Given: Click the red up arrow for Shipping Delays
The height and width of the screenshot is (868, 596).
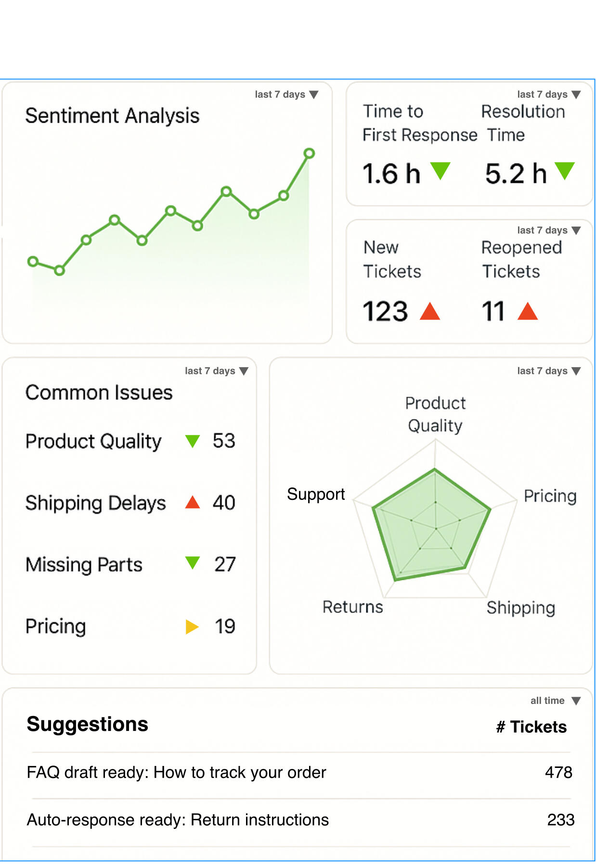Looking at the screenshot, I should click(193, 502).
